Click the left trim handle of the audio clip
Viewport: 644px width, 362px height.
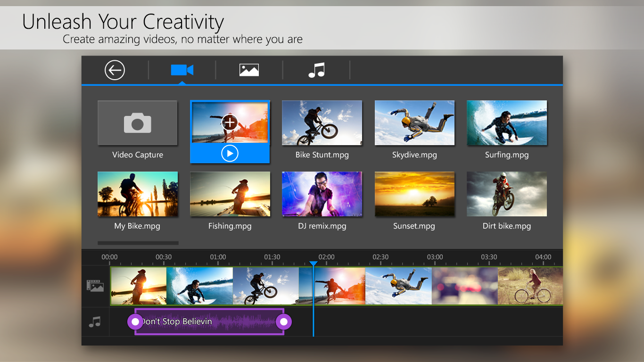[x=135, y=321]
